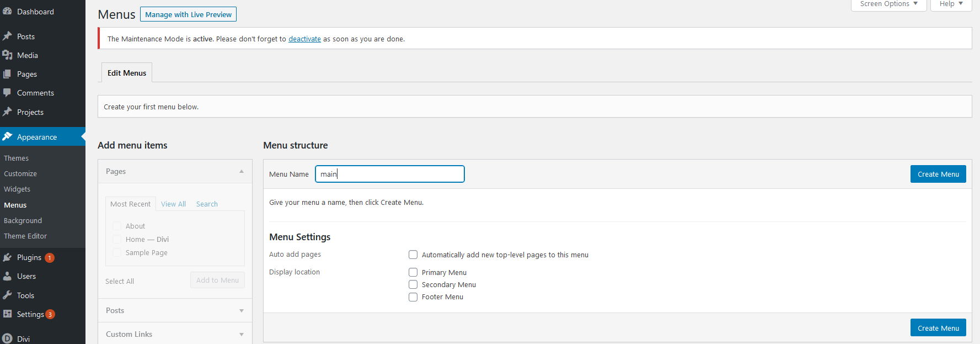The width and height of the screenshot is (980, 344).
Task: Click the Pages document icon
Action: [7, 74]
